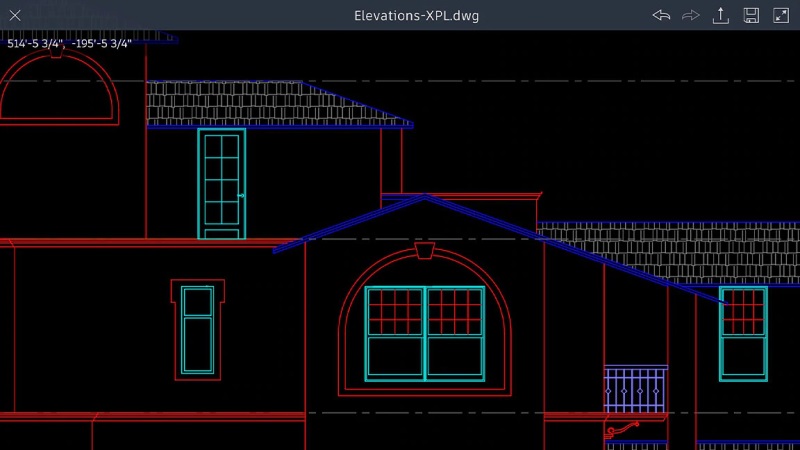Viewport: 800px width, 450px height.
Task: Save the drawing with the floppy disk icon
Action: [751, 15]
